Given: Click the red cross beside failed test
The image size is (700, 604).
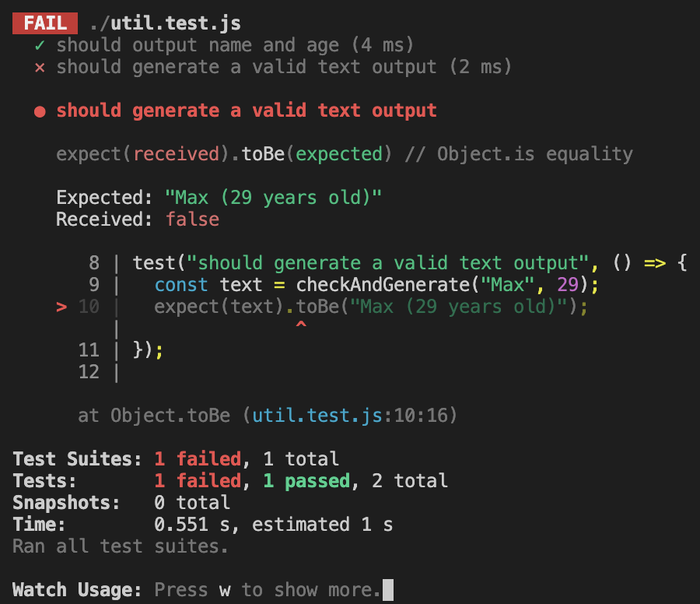Looking at the screenshot, I should [x=40, y=68].
